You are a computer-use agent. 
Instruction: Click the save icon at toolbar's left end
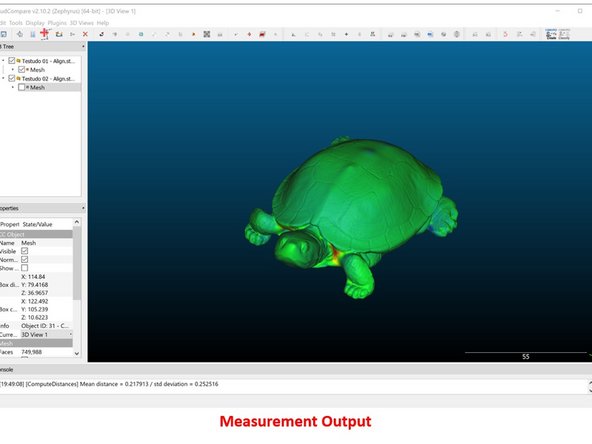(x=3, y=34)
